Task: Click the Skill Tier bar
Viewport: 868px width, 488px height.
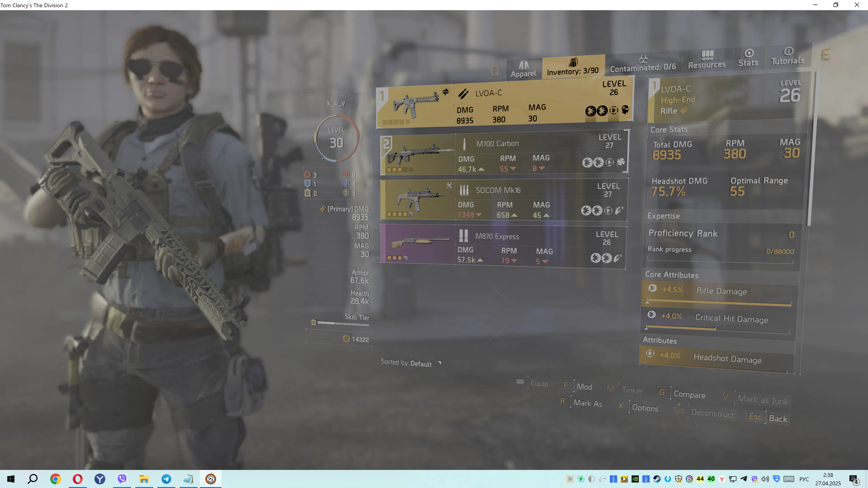Action: coord(343,323)
